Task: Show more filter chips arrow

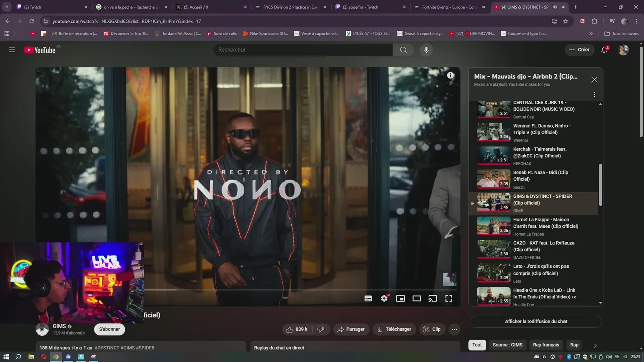Action: tap(595, 345)
